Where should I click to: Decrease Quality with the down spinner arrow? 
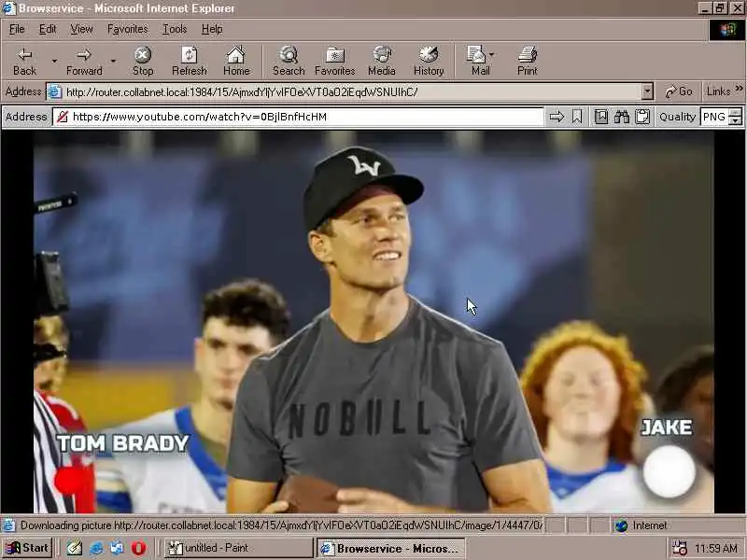(736, 121)
